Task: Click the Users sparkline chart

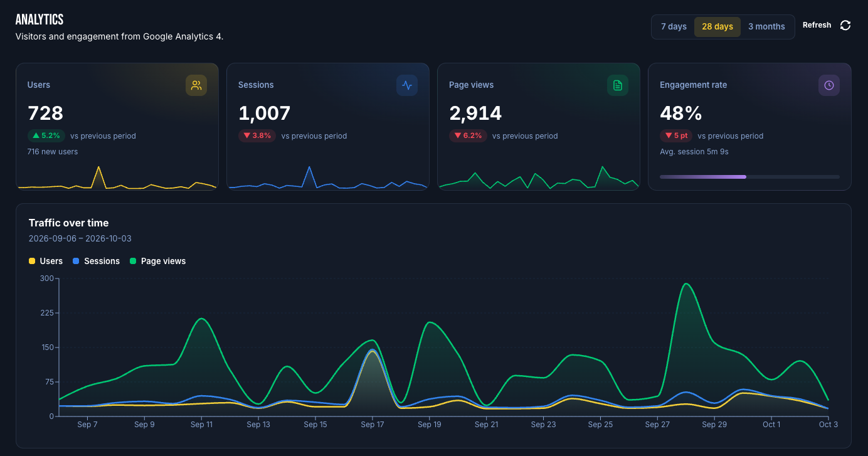Action: 117,178
